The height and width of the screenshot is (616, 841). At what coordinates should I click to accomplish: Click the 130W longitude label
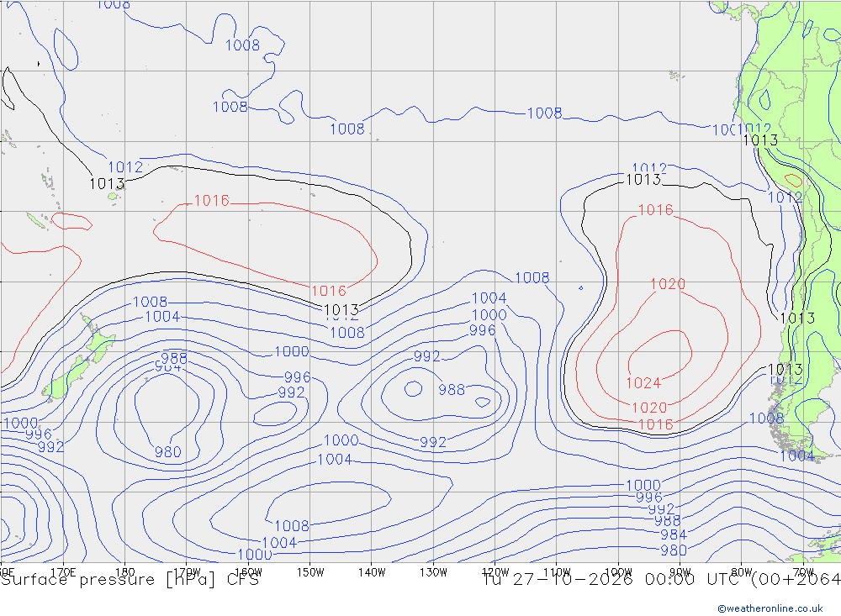[x=433, y=572]
